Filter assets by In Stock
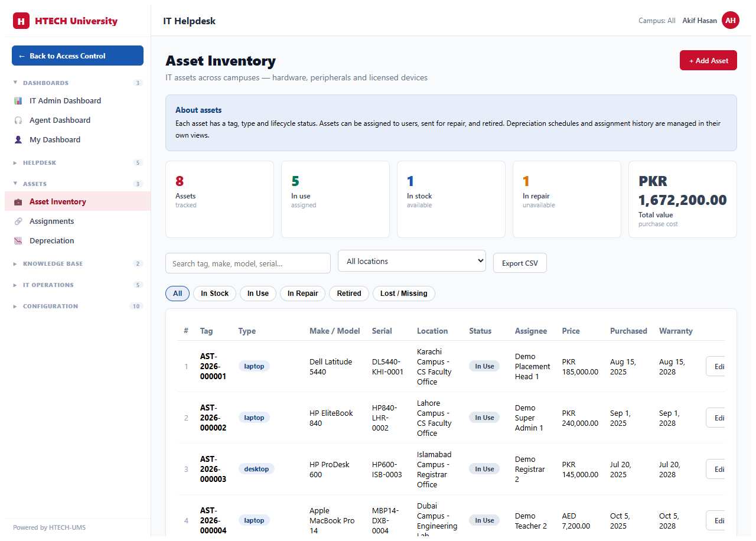This screenshot has height=541, width=756. tap(214, 294)
